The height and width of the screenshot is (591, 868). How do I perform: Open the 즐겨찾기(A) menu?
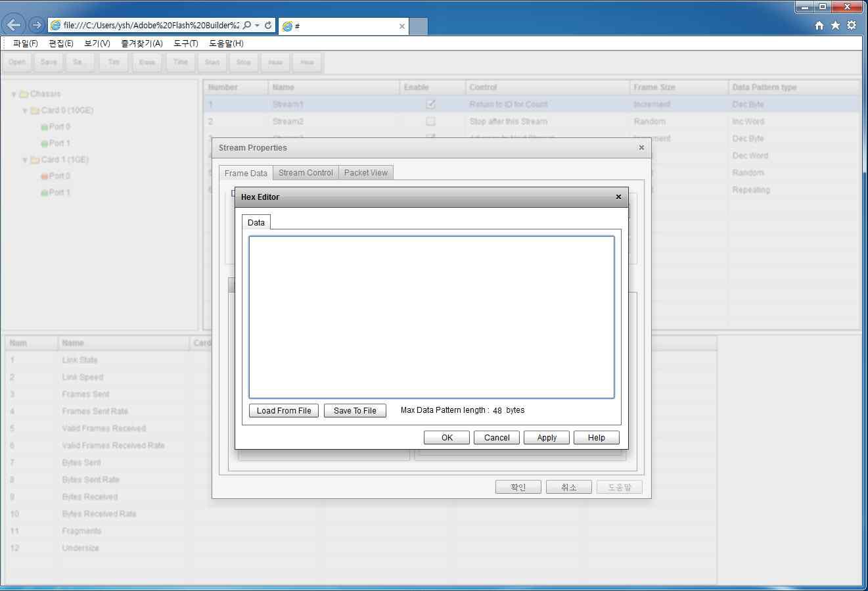point(142,43)
